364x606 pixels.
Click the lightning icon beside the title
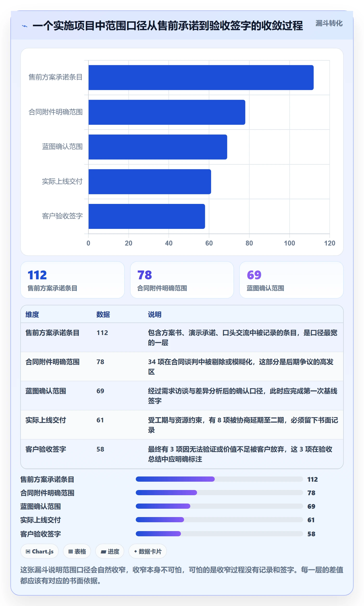click(25, 26)
